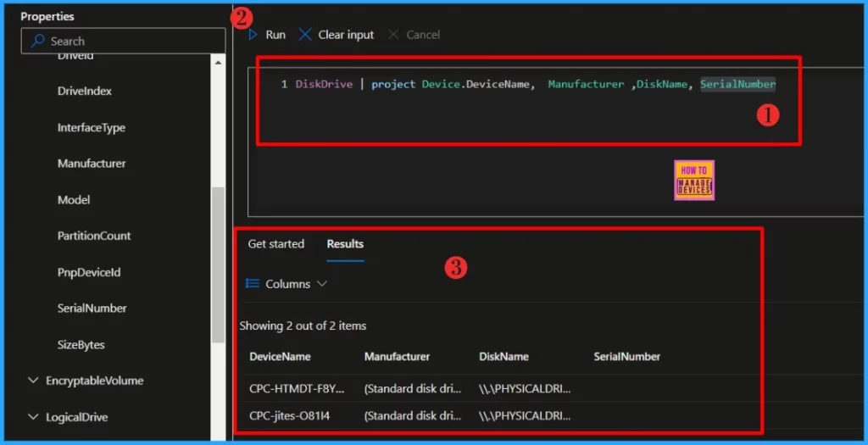Viewport: 868px width, 445px height.
Task: Click the Columns list icon
Action: pos(253,284)
